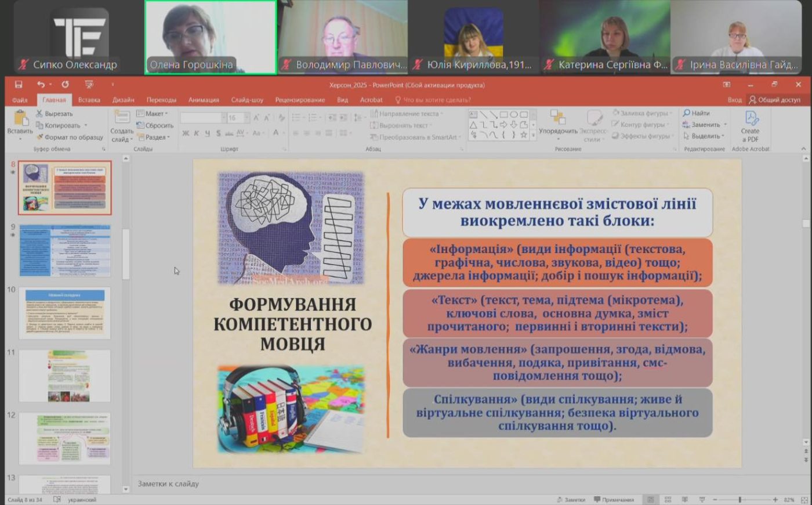Toggle strikethrough abc formatting
Screen dimensions: 812x505
[230, 134]
